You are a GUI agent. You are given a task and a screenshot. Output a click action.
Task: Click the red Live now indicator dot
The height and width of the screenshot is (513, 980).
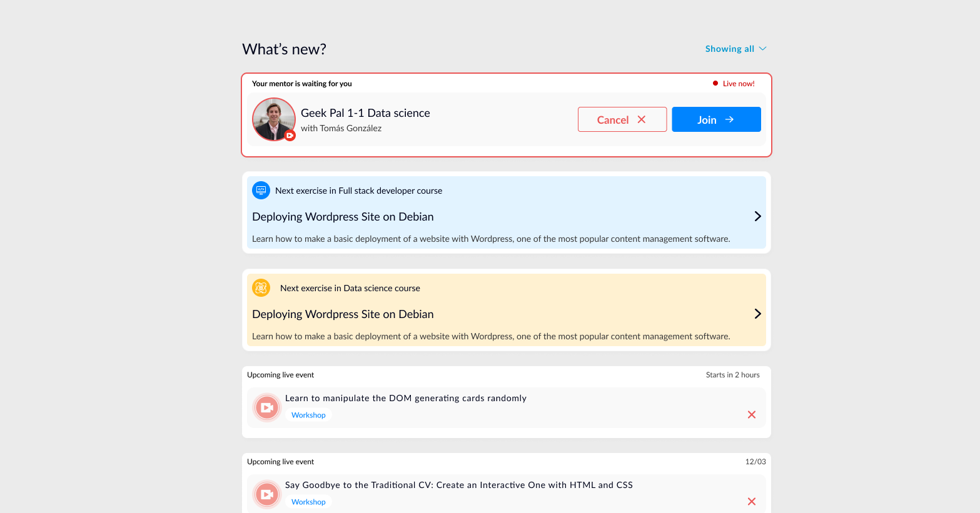tap(715, 82)
